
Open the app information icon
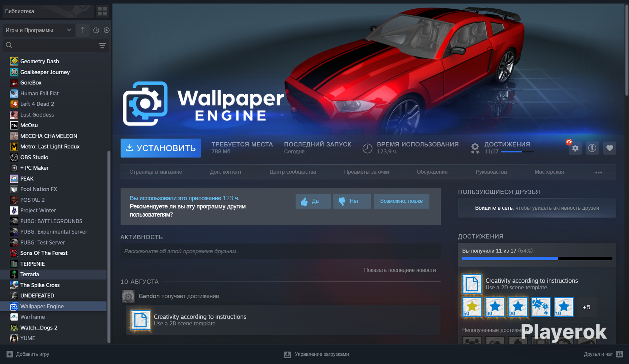(x=592, y=148)
